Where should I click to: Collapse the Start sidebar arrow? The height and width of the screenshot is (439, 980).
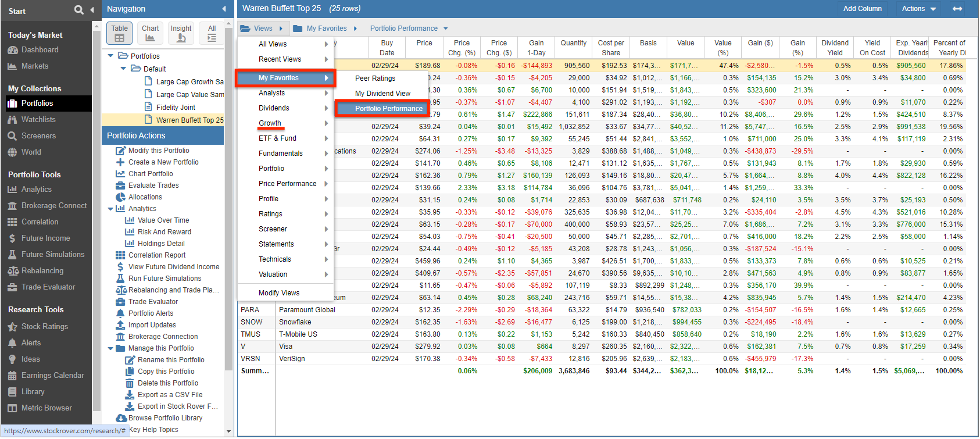(x=92, y=10)
